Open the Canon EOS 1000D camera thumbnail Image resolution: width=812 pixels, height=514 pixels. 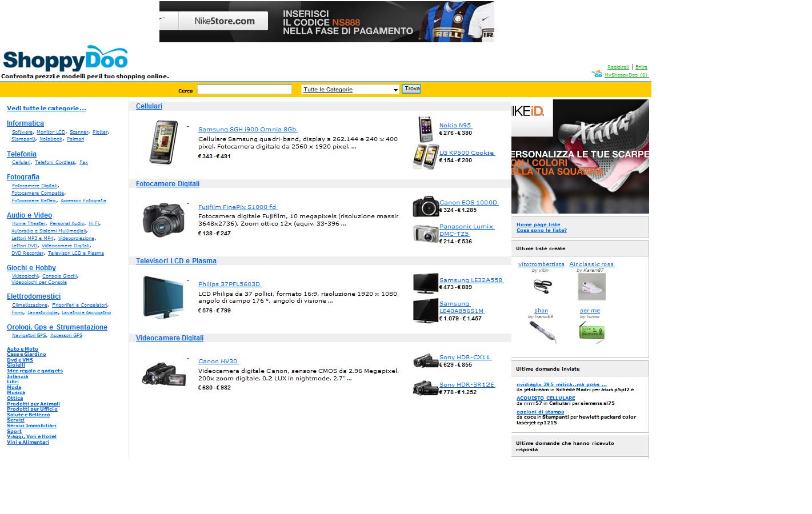(x=426, y=207)
